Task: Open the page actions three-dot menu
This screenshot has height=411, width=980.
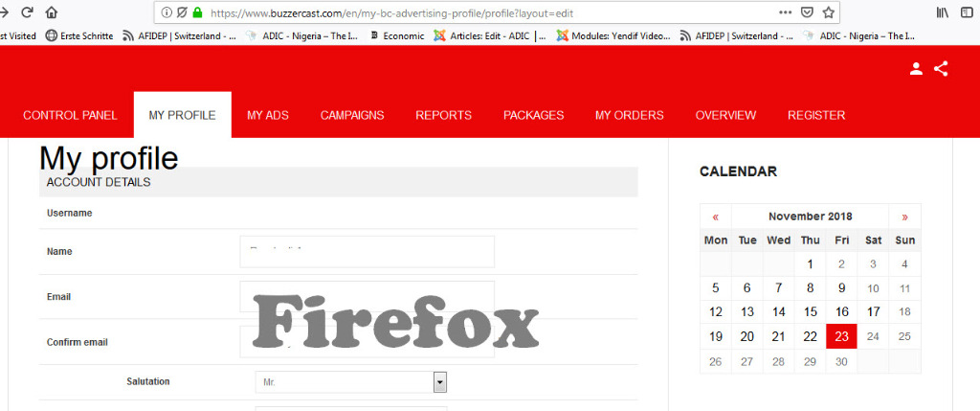Action: (785, 12)
